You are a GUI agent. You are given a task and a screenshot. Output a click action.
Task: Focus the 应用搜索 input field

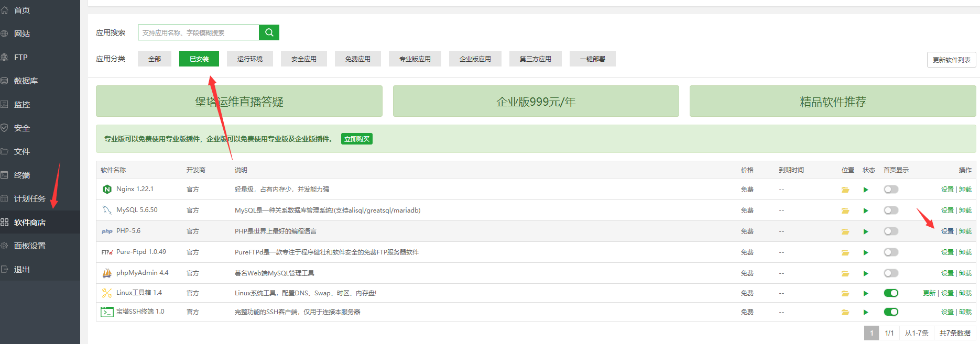click(x=198, y=32)
